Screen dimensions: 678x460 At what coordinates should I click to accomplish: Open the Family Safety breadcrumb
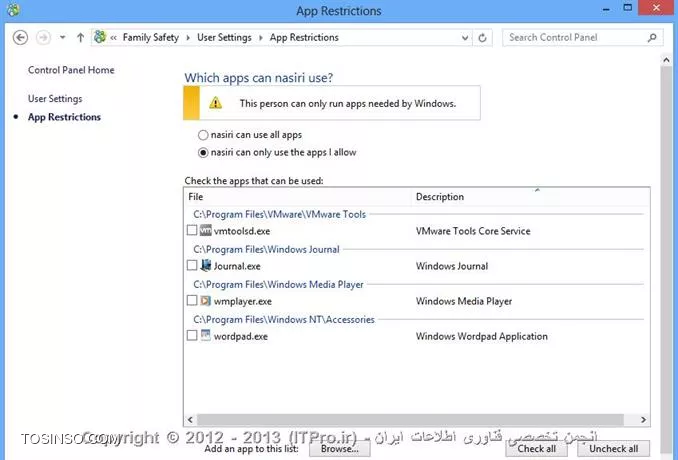tap(150, 38)
